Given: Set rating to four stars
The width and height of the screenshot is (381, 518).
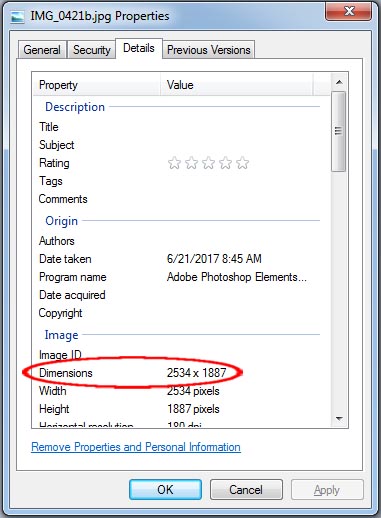Looking at the screenshot, I should pyautogui.click(x=225, y=163).
